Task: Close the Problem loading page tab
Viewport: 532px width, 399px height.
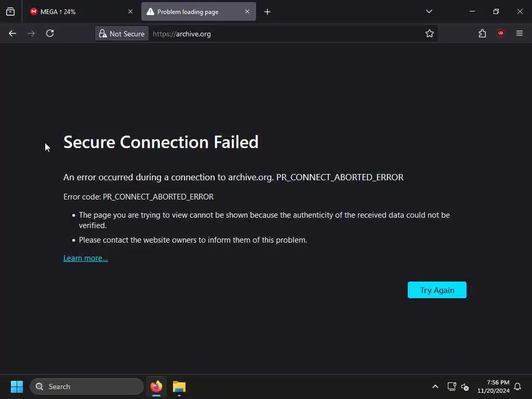Action: click(x=247, y=11)
